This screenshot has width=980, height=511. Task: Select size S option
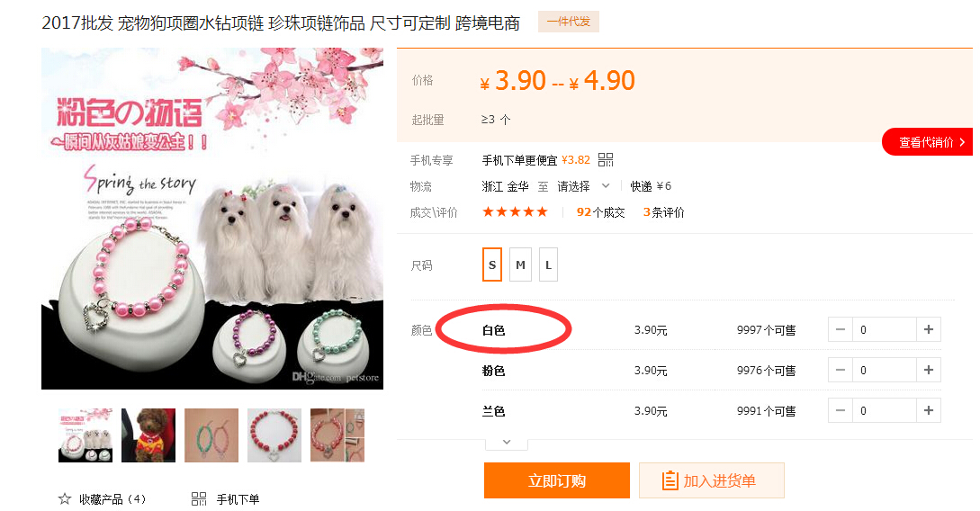(x=492, y=264)
